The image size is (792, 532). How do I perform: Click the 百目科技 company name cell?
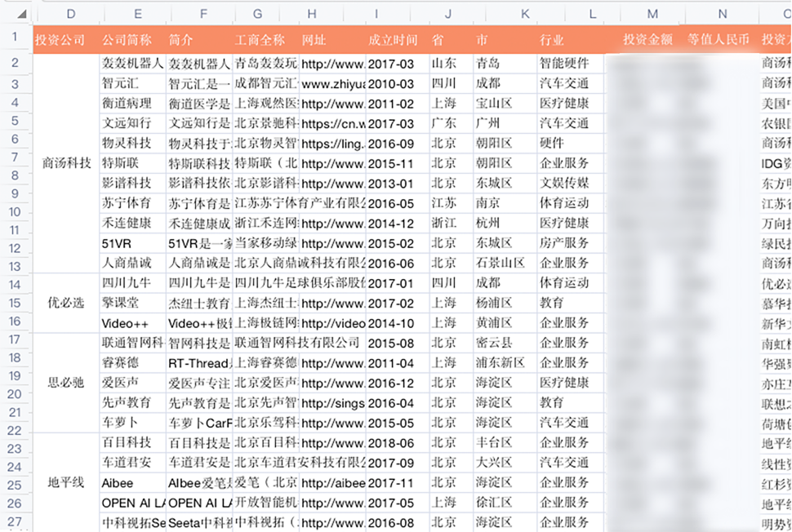pos(133,443)
